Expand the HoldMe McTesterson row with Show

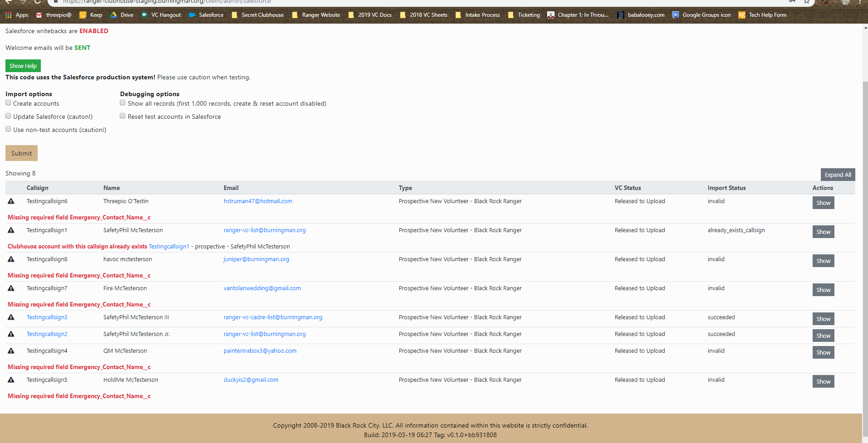pyautogui.click(x=823, y=381)
